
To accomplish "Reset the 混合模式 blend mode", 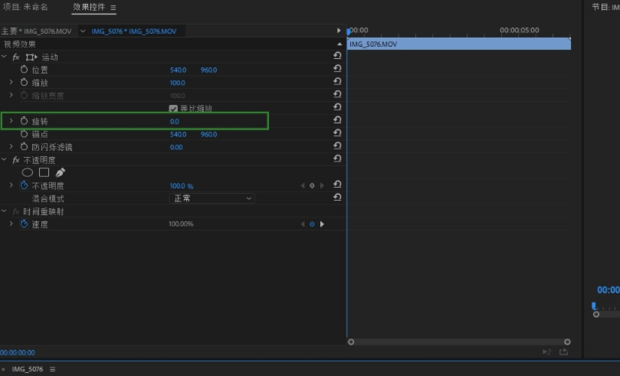I will point(337,197).
